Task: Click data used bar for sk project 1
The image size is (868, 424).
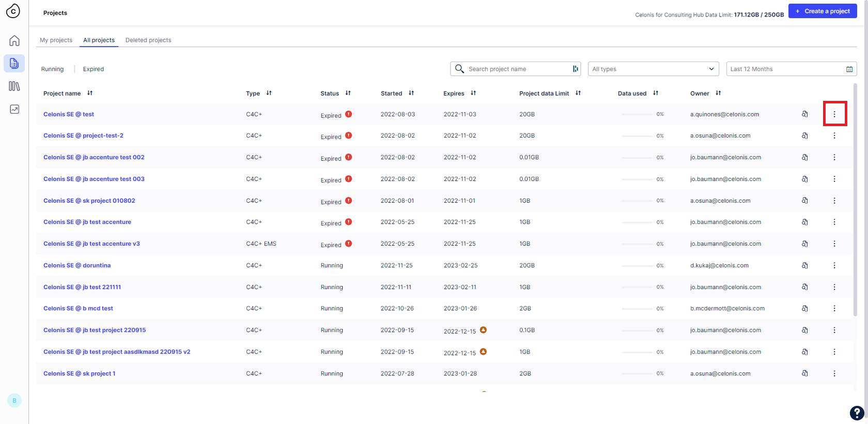Action: point(637,373)
